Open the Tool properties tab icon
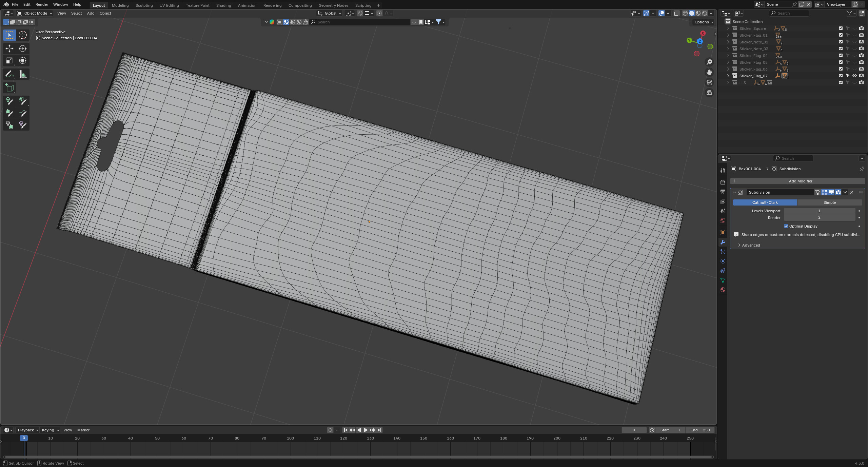This screenshot has height=467, width=868. coord(723,170)
